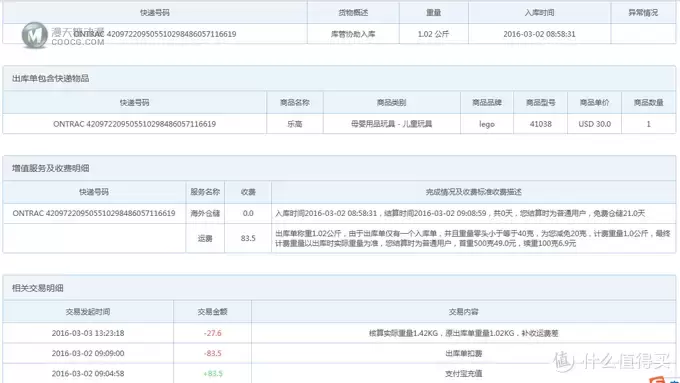Select the quantity '1' in the 乐高 row
Image resolution: width=680 pixels, height=383 pixels.
point(648,124)
